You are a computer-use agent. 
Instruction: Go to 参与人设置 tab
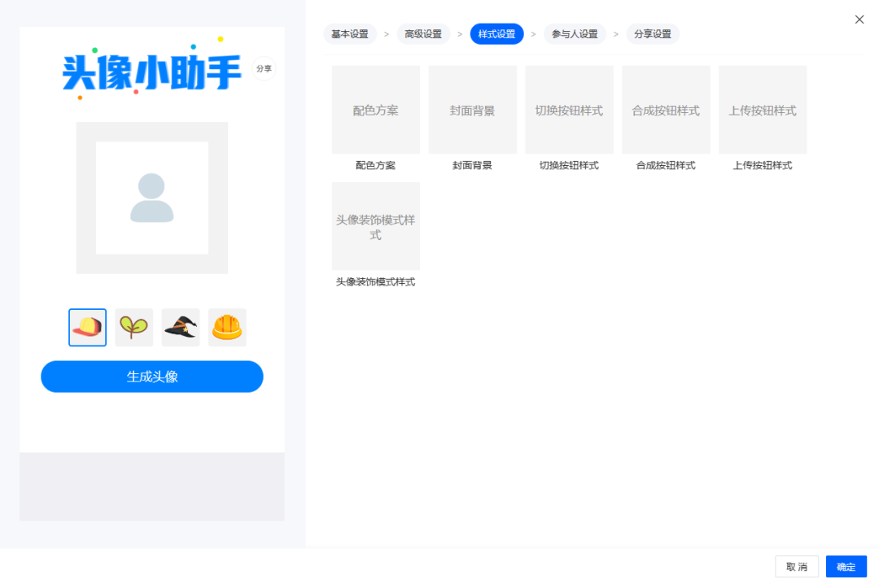point(575,34)
